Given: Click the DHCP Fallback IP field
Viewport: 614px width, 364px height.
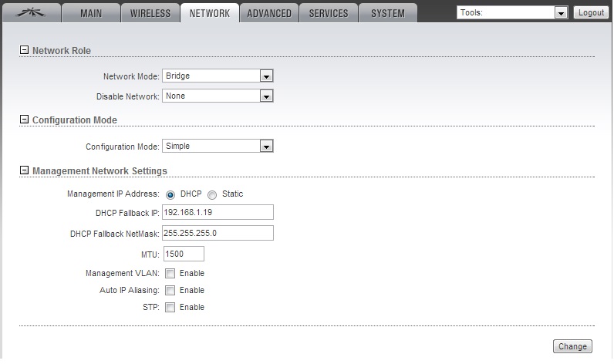Looking at the screenshot, I should [x=218, y=212].
